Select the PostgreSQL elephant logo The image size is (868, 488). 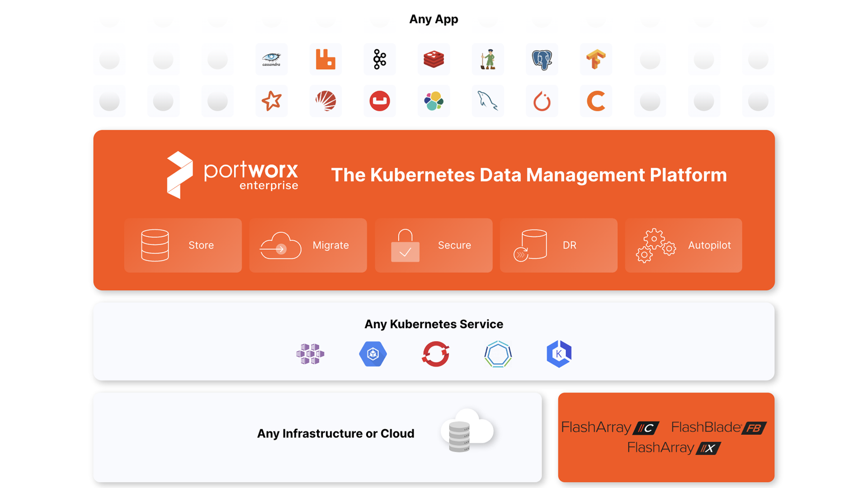tap(542, 59)
